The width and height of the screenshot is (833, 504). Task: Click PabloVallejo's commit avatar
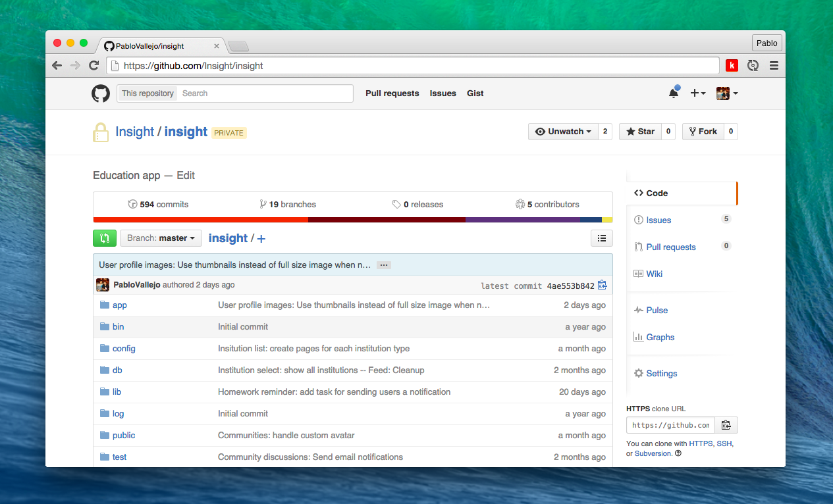(x=103, y=285)
